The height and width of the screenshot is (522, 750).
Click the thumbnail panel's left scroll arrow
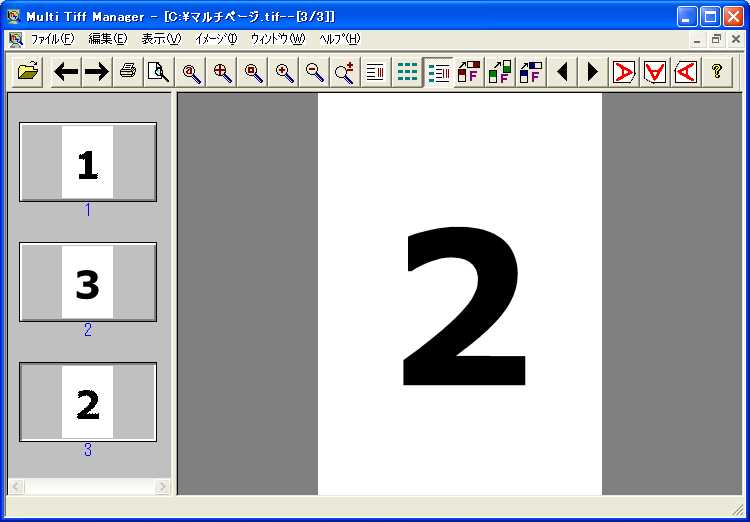point(16,487)
